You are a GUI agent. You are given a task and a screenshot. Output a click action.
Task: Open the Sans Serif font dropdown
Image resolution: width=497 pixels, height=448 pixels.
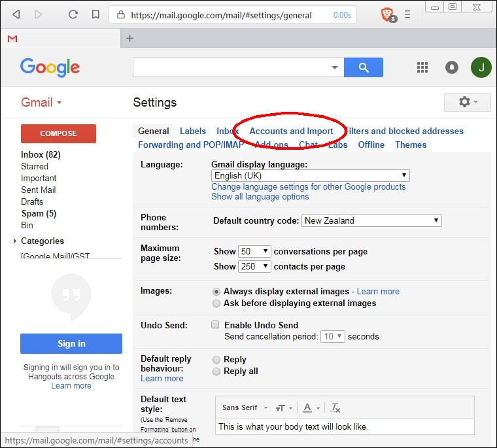click(245, 407)
